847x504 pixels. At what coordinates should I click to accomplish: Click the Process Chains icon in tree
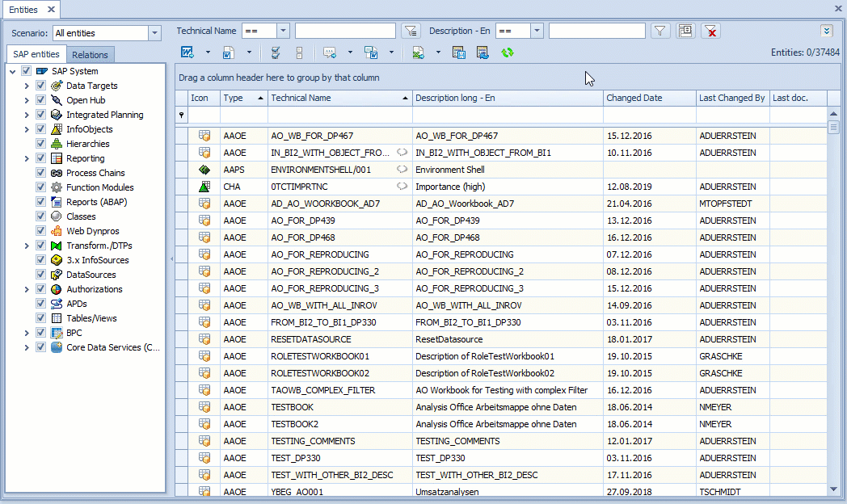57,173
